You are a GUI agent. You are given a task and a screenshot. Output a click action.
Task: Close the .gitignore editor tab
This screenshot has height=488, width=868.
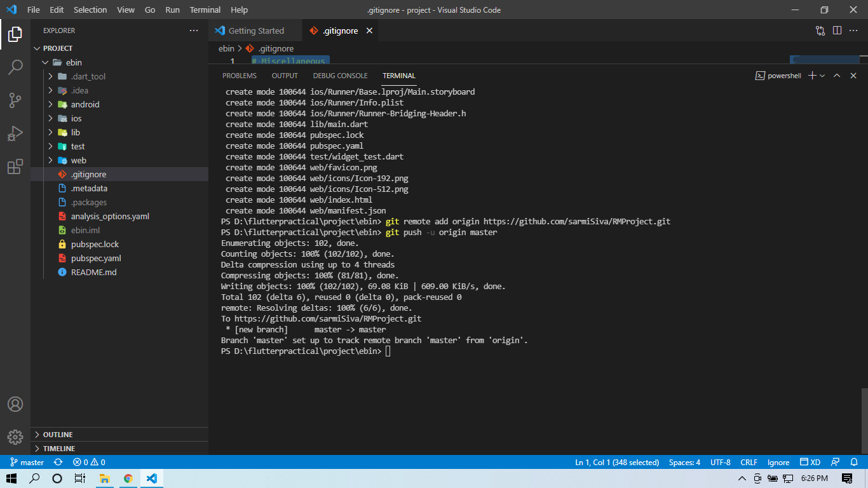coord(369,30)
